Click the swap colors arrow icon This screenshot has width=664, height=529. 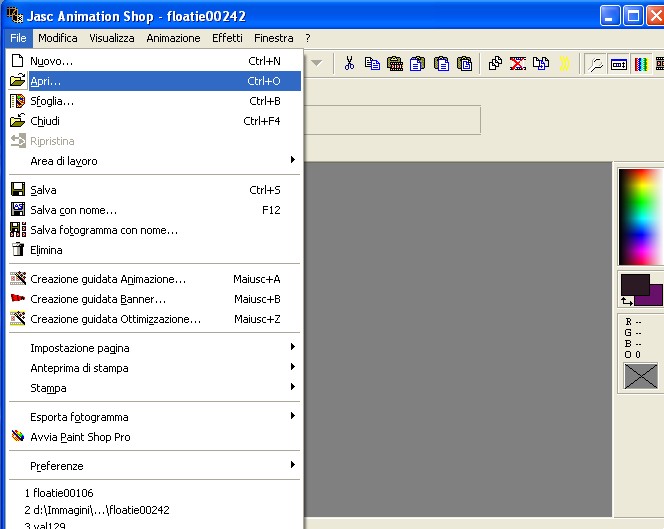(x=627, y=302)
